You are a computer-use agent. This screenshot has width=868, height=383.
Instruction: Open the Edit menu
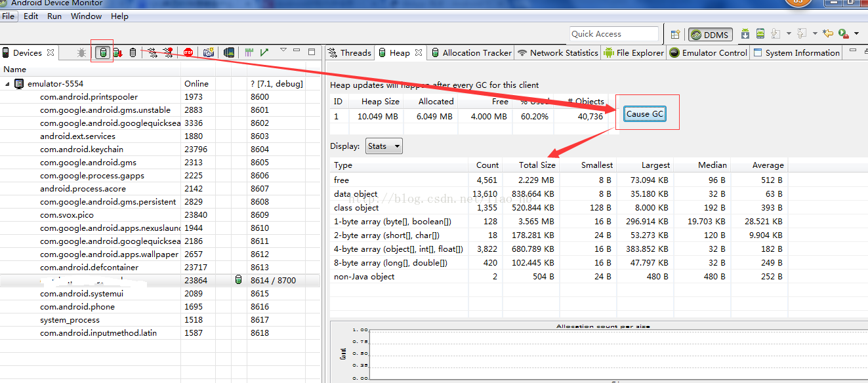[x=31, y=16]
